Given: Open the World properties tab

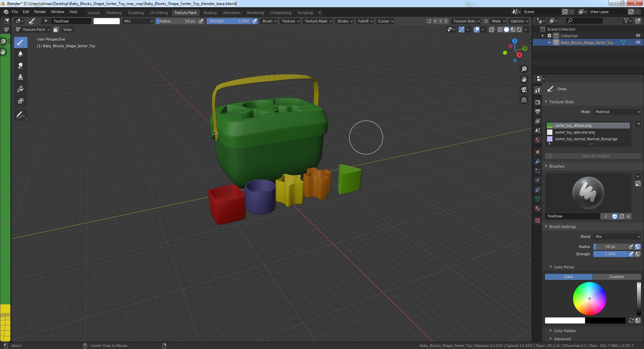Looking at the screenshot, I should pyautogui.click(x=538, y=140).
